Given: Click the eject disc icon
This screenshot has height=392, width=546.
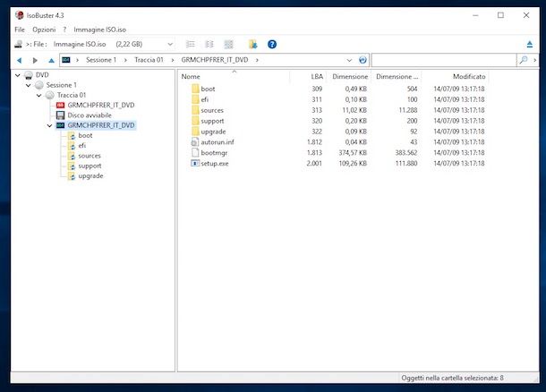Looking at the screenshot, I should pyautogui.click(x=530, y=44).
